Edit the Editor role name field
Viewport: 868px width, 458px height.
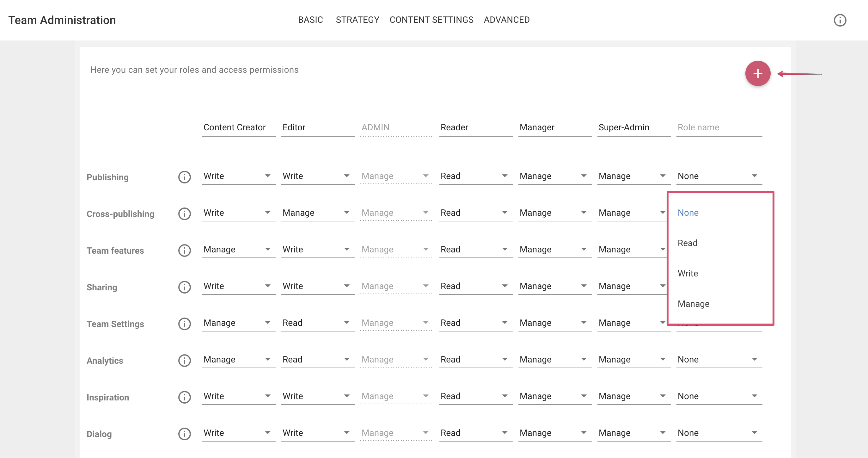(x=318, y=127)
